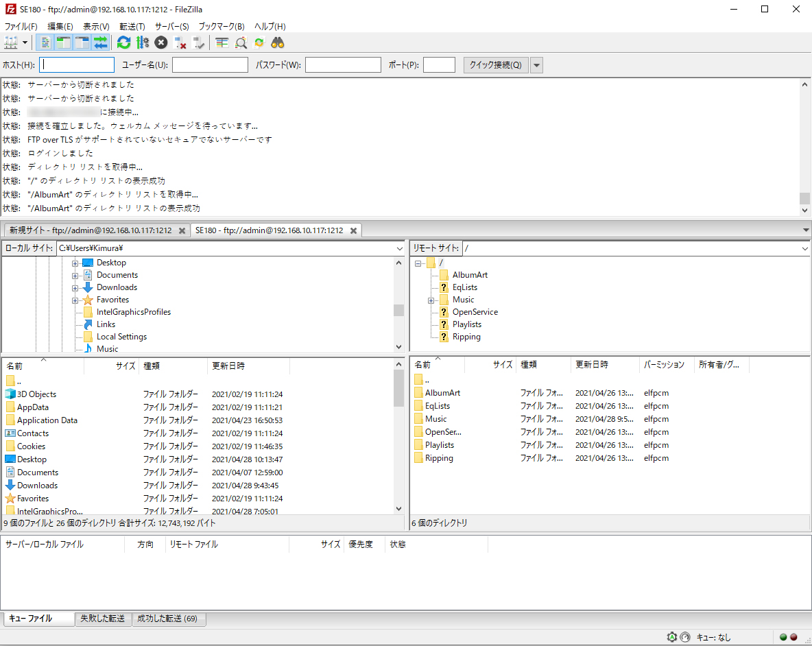
Task: Select IntelGraphicsProfiles in the local tree
Action: [x=134, y=312]
